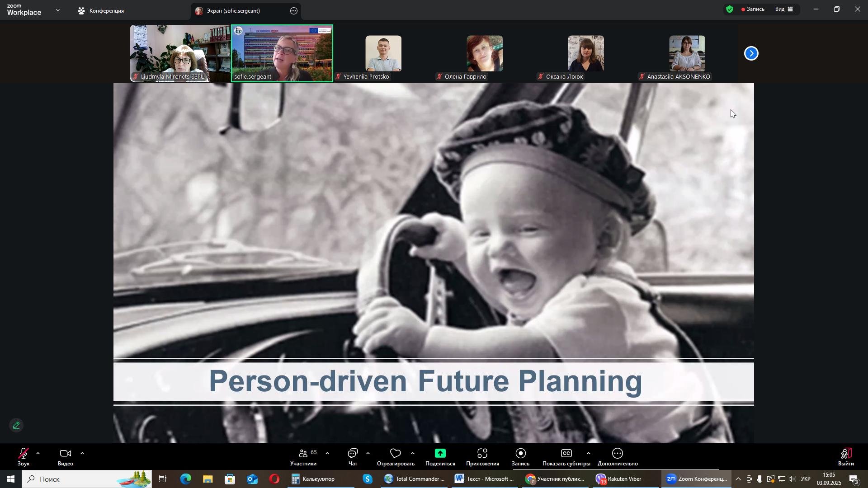Show next participants with blue arrow
The image size is (868, 488).
(751, 54)
